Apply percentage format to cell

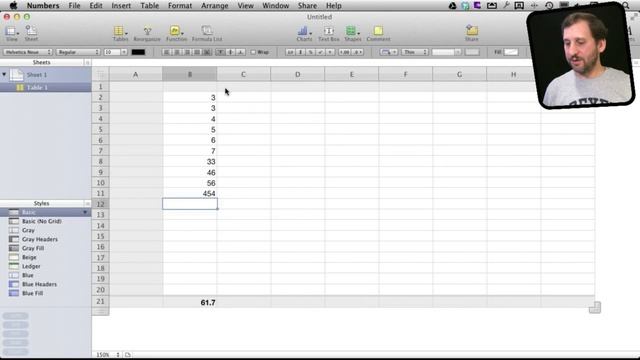click(x=310, y=52)
